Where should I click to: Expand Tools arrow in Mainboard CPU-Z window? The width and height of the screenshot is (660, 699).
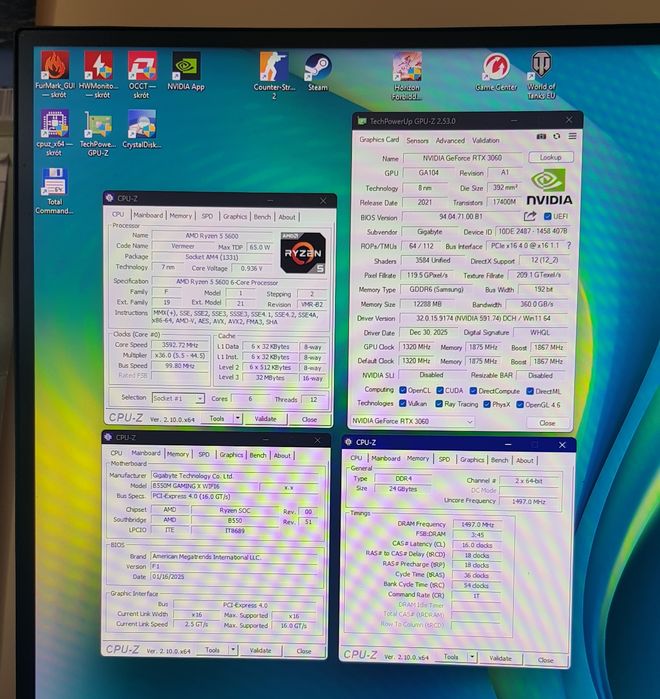click(233, 650)
